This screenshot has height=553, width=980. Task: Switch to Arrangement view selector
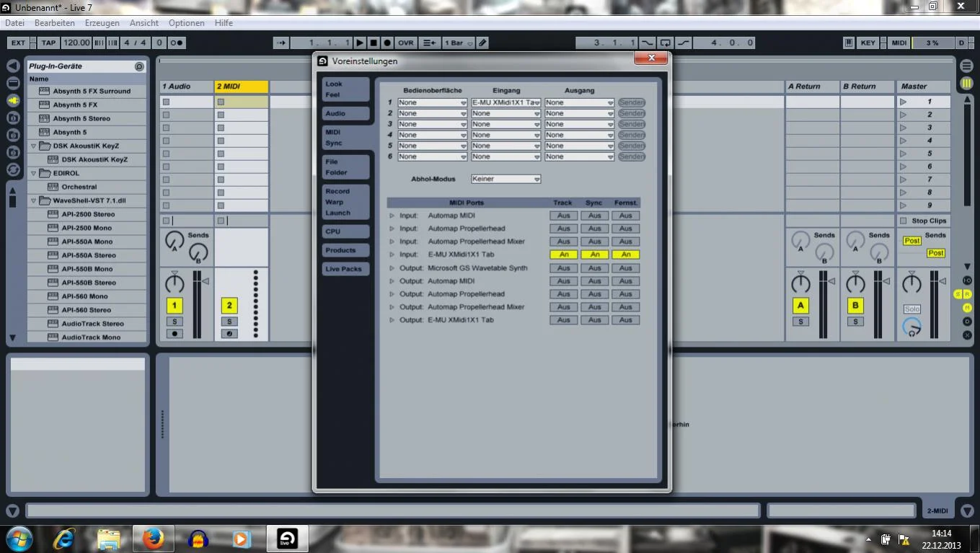(x=967, y=66)
